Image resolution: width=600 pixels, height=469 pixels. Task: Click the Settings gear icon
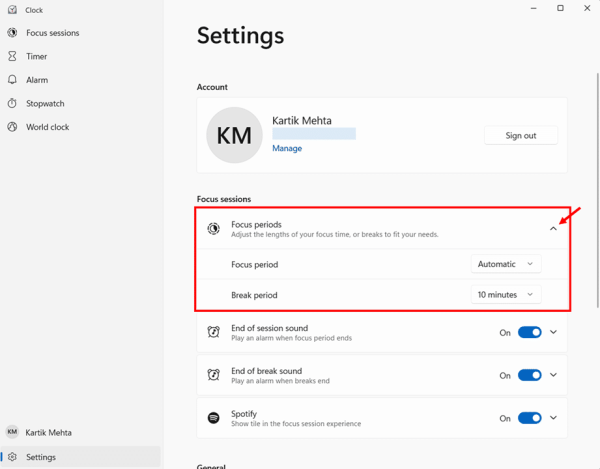coord(12,457)
